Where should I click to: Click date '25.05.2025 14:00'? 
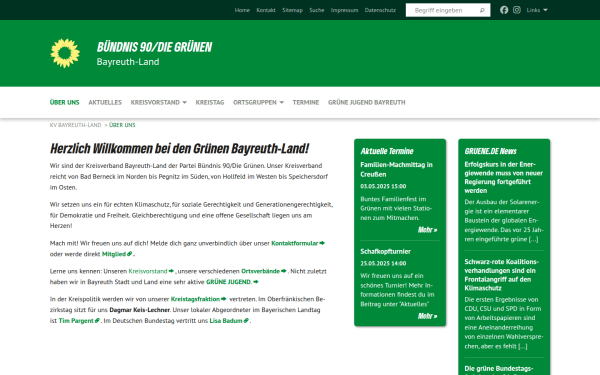pyautogui.click(x=383, y=263)
